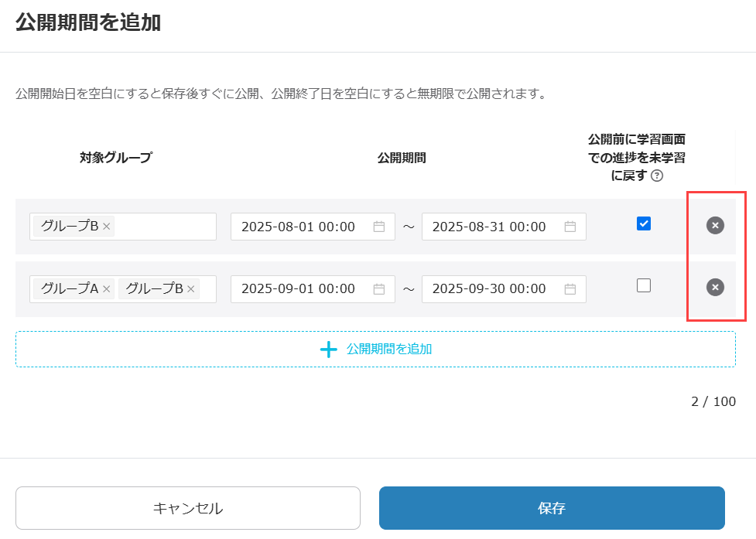This screenshot has height=539, width=756.
Task: Show help for 進捗を未学習に戻す column
Action: pos(657,176)
